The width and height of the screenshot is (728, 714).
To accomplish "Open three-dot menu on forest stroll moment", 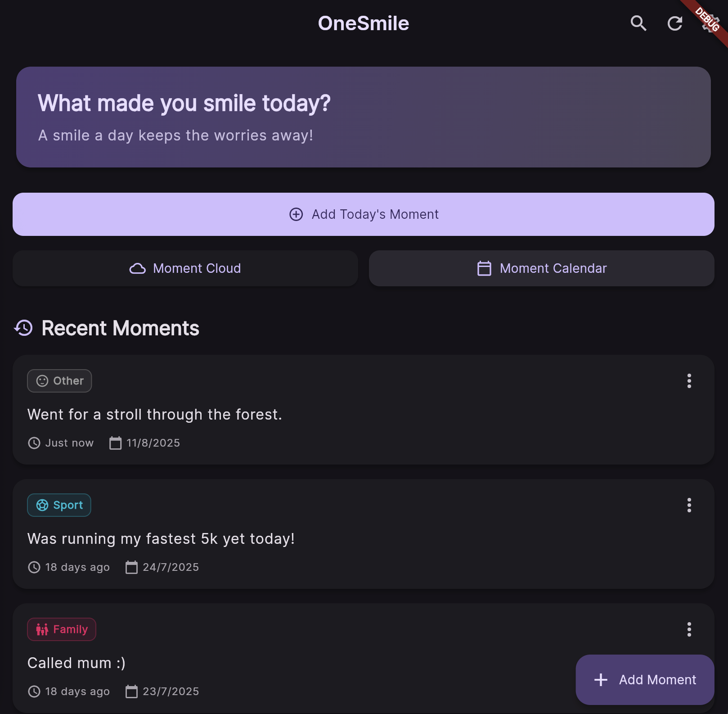I will (689, 381).
